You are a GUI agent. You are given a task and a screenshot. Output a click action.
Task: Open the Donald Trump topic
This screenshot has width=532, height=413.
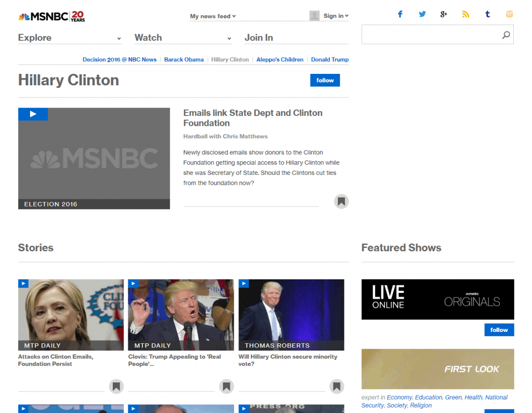click(x=330, y=59)
